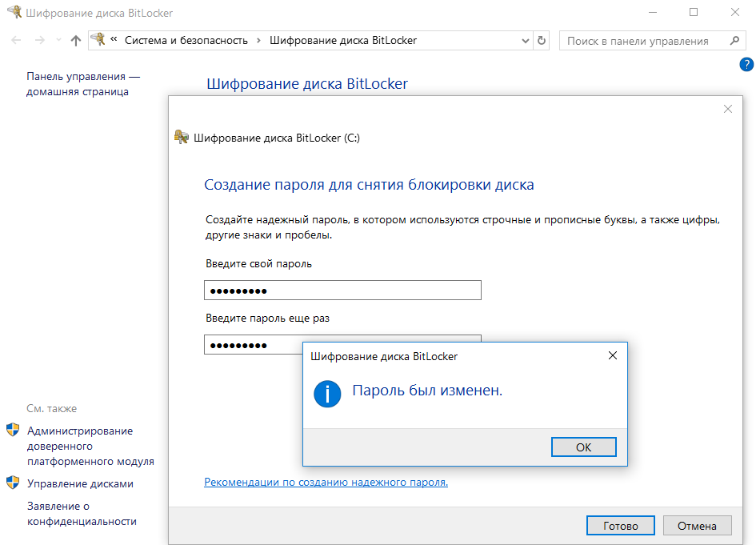This screenshot has width=756, height=545.
Task: Click the search magnifier icon
Action: point(734,41)
